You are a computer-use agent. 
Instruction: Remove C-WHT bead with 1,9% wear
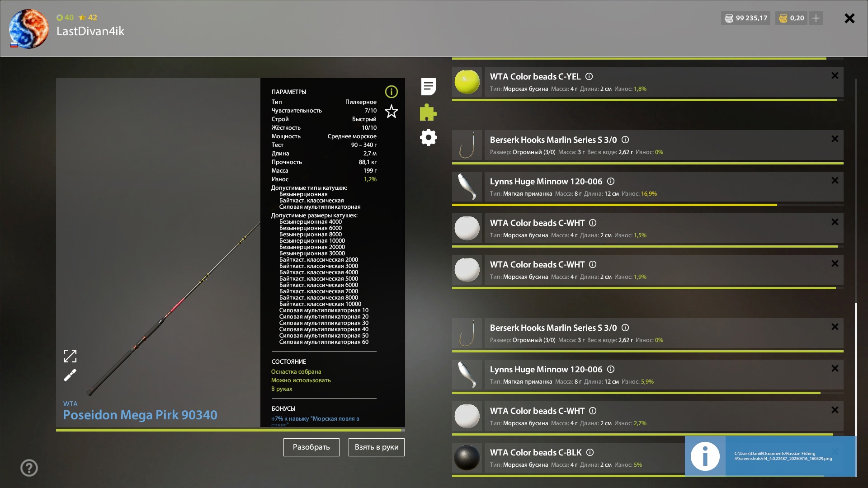[835, 263]
